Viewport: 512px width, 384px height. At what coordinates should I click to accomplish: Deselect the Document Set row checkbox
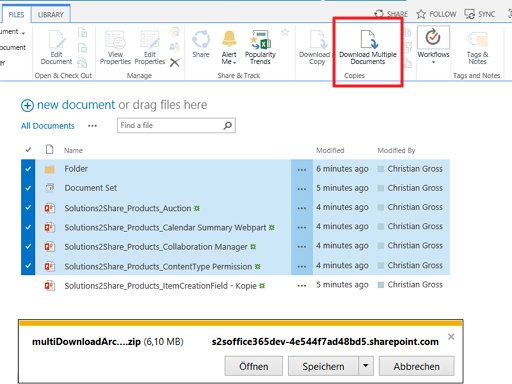click(28, 188)
